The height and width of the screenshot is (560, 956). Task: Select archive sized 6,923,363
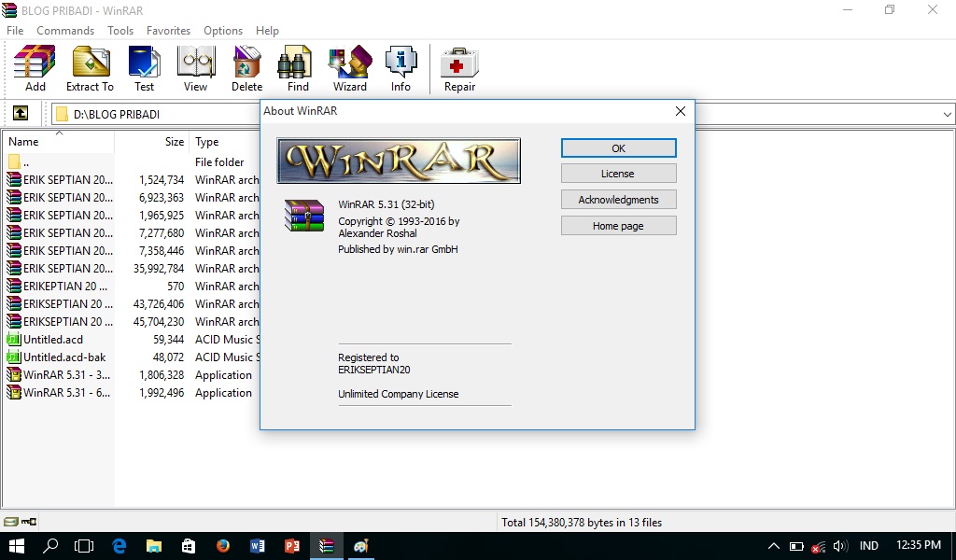click(x=132, y=198)
